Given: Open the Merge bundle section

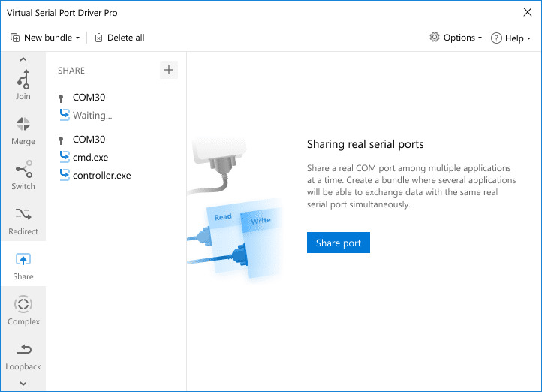Looking at the screenshot, I should pyautogui.click(x=23, y=131).
